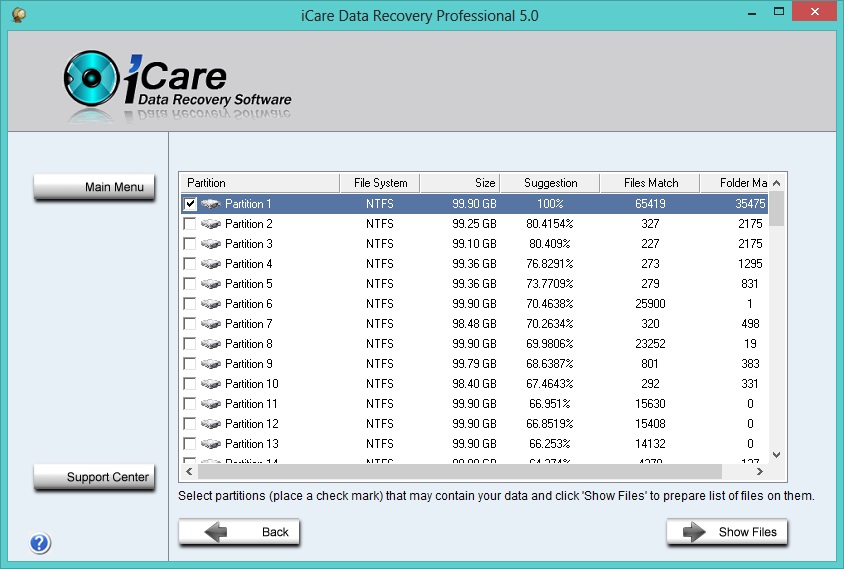Check the Partition 10 checkbox
The image size is (844, 569).
coord(190,384)
